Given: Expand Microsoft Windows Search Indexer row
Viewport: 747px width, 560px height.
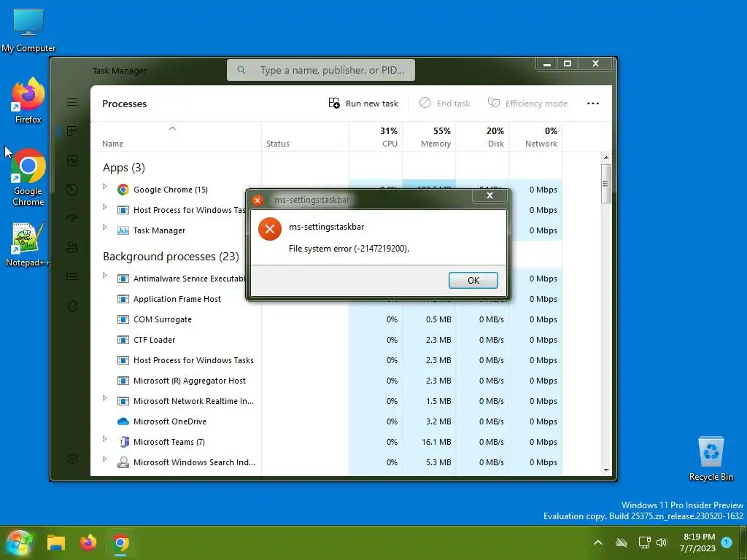Looking at the screenshot, I should 105,460.
